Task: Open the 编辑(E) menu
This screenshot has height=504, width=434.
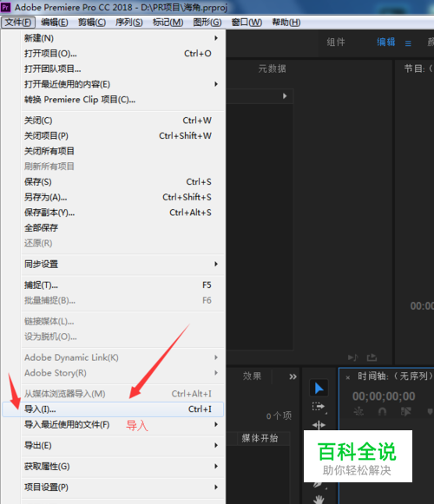Action: point(55,23)
